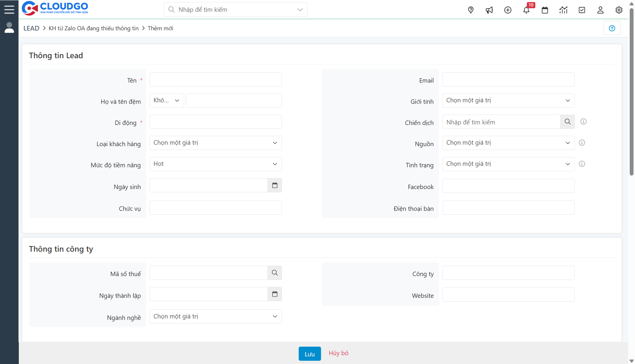Viewport: 635px width, 364px height.
Task: Go to LEAD in breadcrumb
Action: (x=31, y=28)
